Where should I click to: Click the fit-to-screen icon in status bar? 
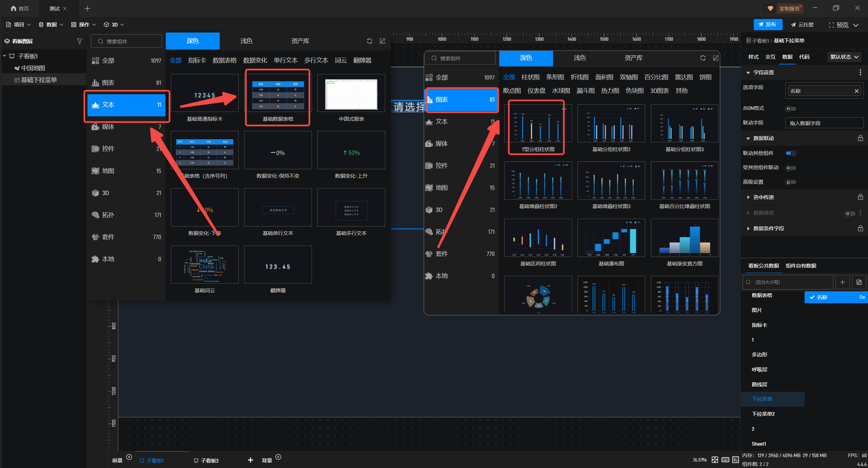pyautogui.click(x=715, y=460)
